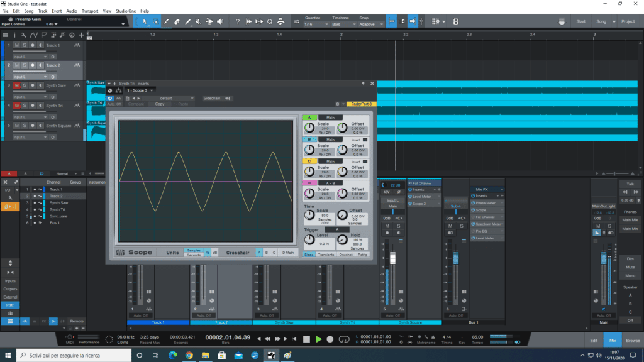Open the Event menu
644x362 pixels.
pyautogui.click(x=57, y=11)
